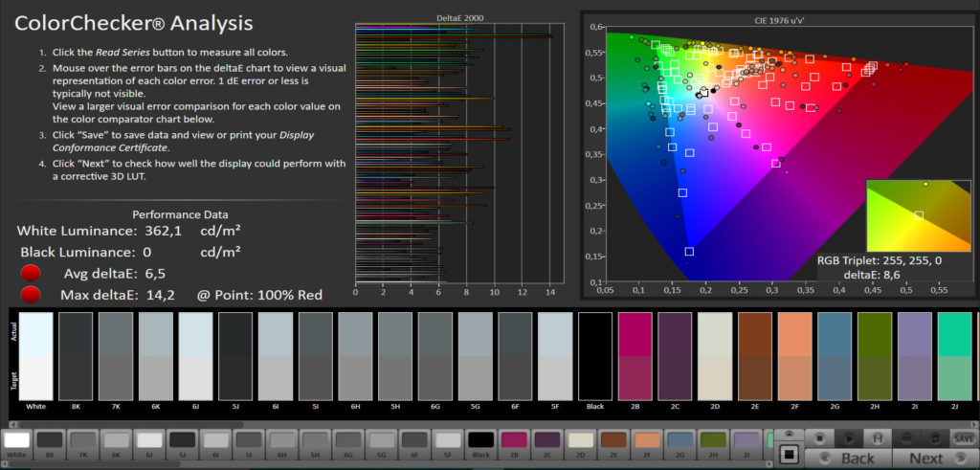
Task: Select the lavender 2I patch in selector strip
Action: click(x=746, y=443)
